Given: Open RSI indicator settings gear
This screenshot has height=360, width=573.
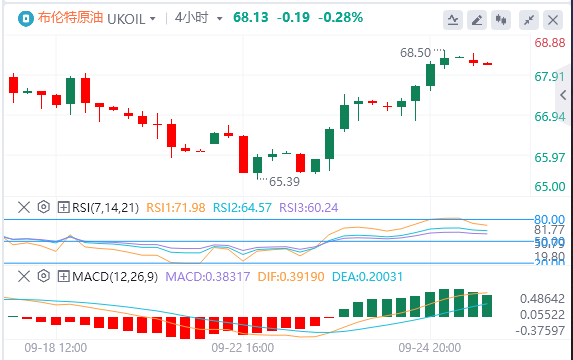Looking at the screenshot, I should click(43, 207).
